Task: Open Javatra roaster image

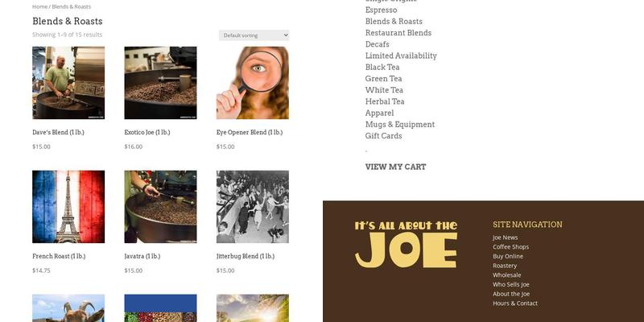Action: coord(160,207)
